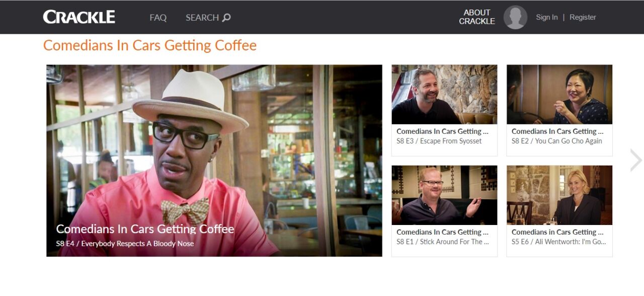Click the featured 'S8 E4 / Everybody Respects' subtitle
This screenshot has height=296, width=644.
pos(125,244)
